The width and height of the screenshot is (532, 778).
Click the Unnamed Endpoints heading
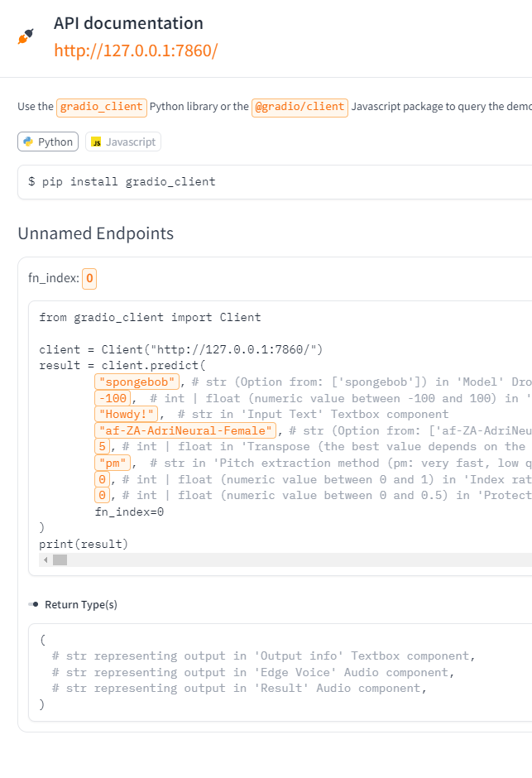96,233
